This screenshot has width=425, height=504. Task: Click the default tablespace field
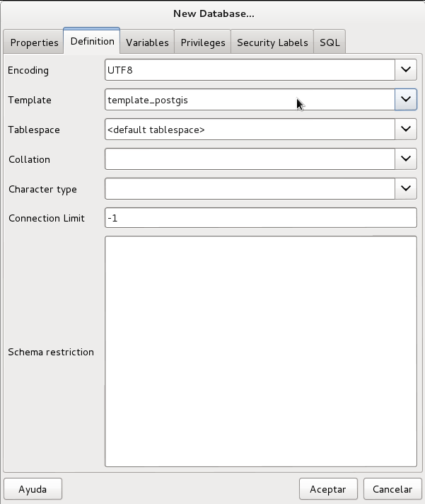pos(250,130)
